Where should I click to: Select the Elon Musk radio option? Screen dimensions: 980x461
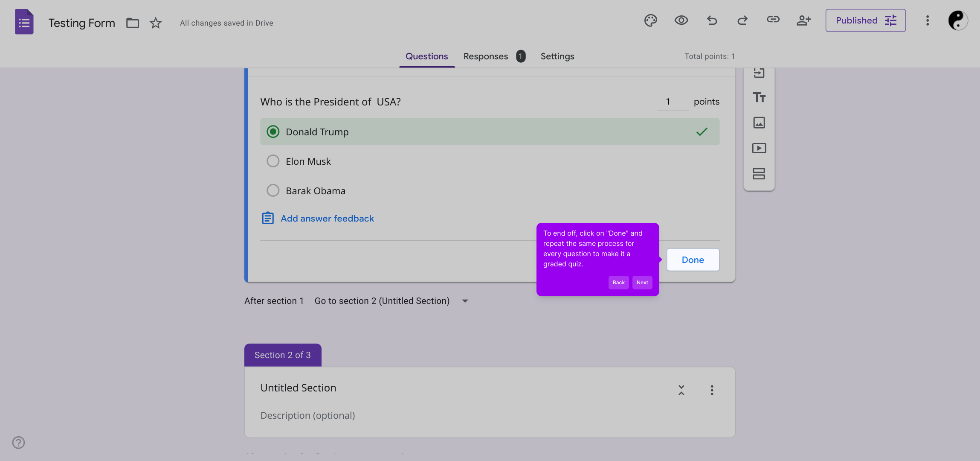(x=273, y=161)
